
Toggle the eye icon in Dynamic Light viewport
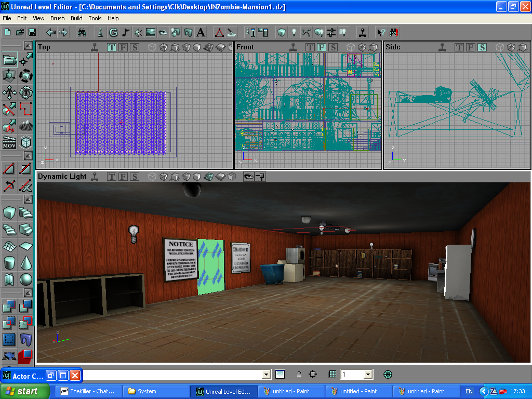[248, 177]
